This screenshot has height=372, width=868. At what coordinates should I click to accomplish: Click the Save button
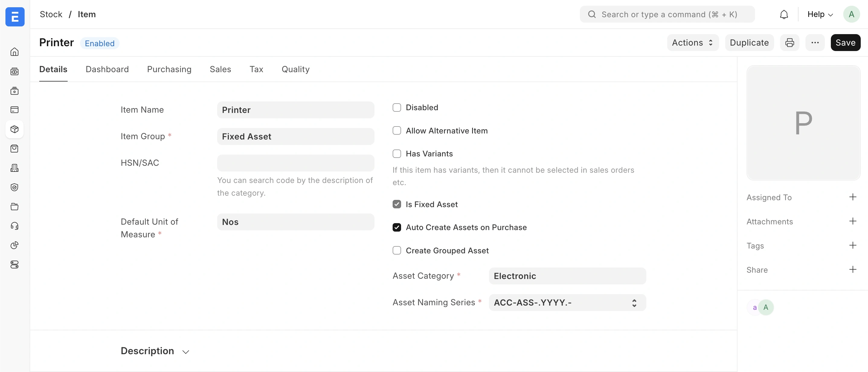coord(845,43)
